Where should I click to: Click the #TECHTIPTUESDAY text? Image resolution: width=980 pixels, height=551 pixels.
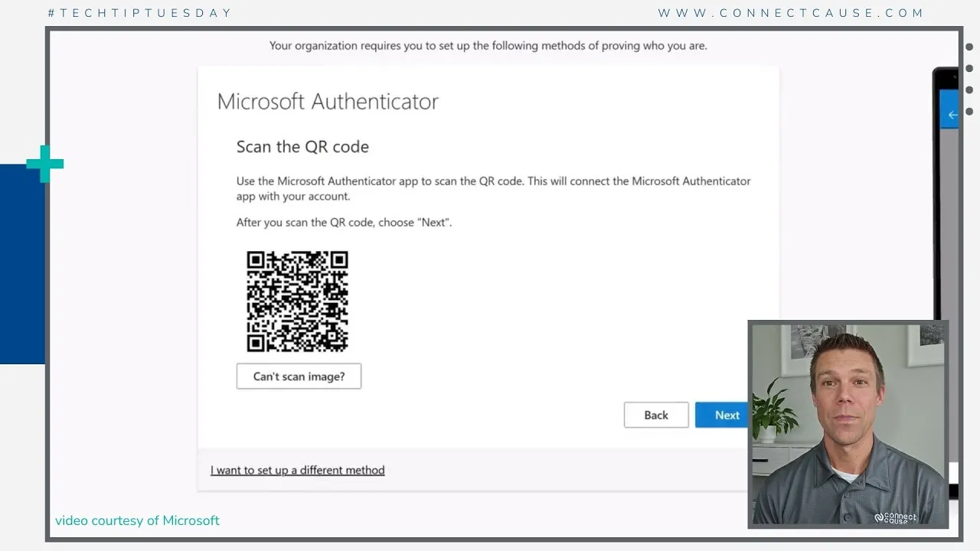coord(139,13)
